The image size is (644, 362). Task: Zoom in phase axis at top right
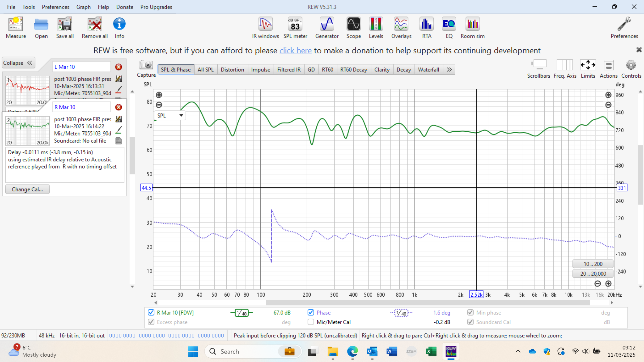coord(608,95)
